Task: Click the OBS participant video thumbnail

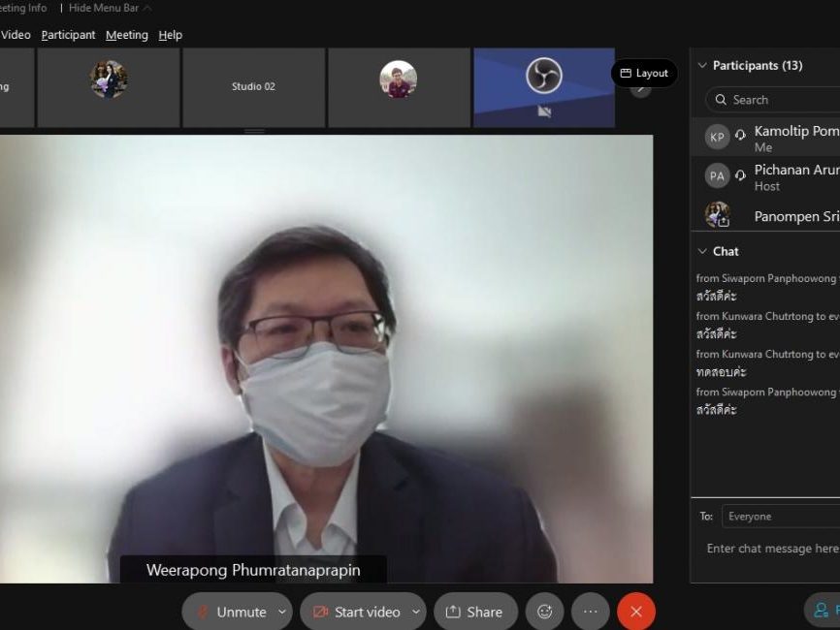Action: (x=543, y=87)
